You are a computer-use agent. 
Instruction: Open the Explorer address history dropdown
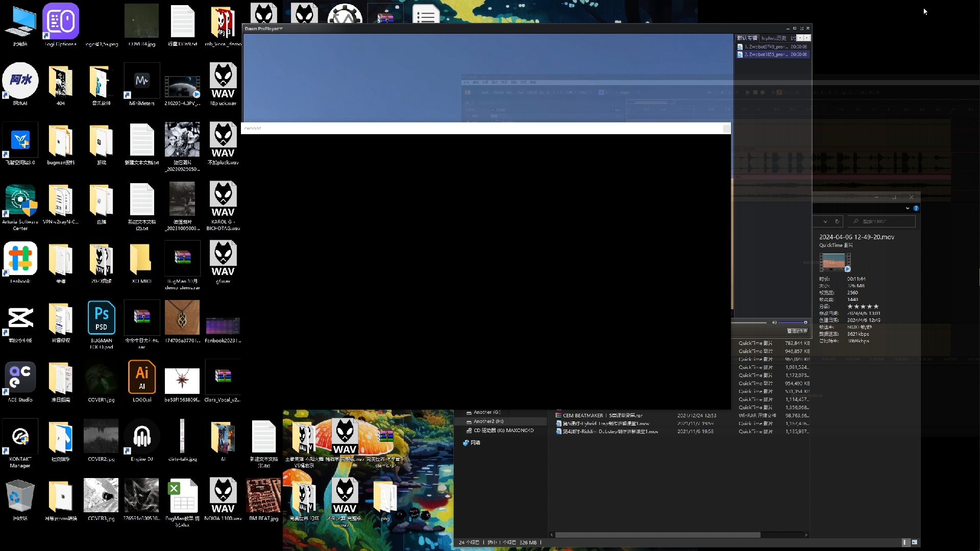pyautogui.click(x=825, y=221)
